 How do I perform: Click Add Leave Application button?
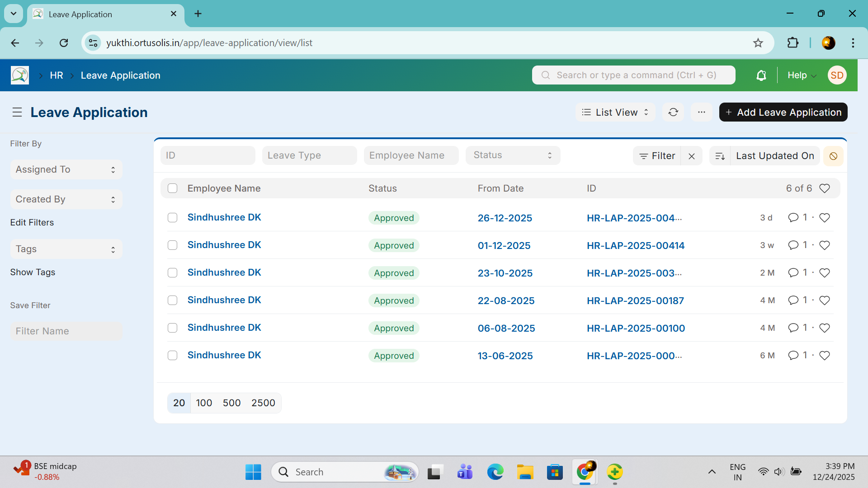click(783, 112)
